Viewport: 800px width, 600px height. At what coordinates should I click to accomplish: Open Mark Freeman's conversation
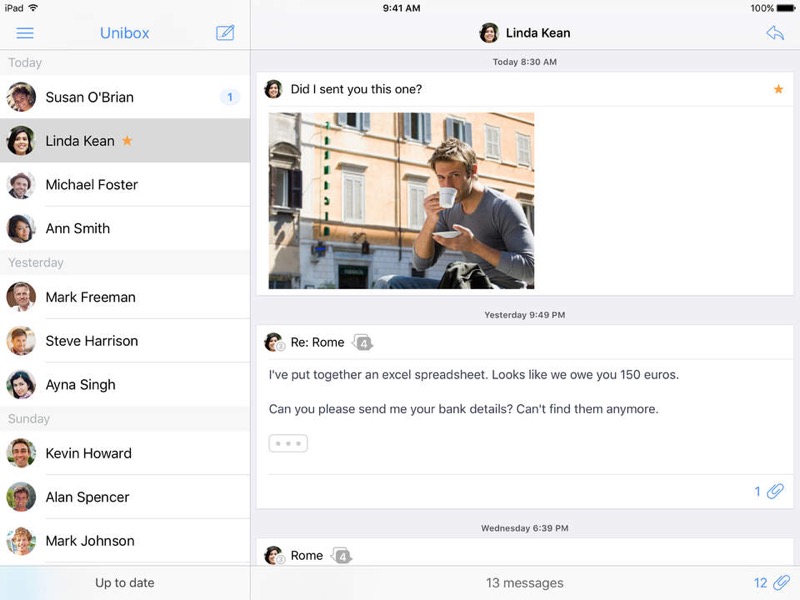pos(90,297)
